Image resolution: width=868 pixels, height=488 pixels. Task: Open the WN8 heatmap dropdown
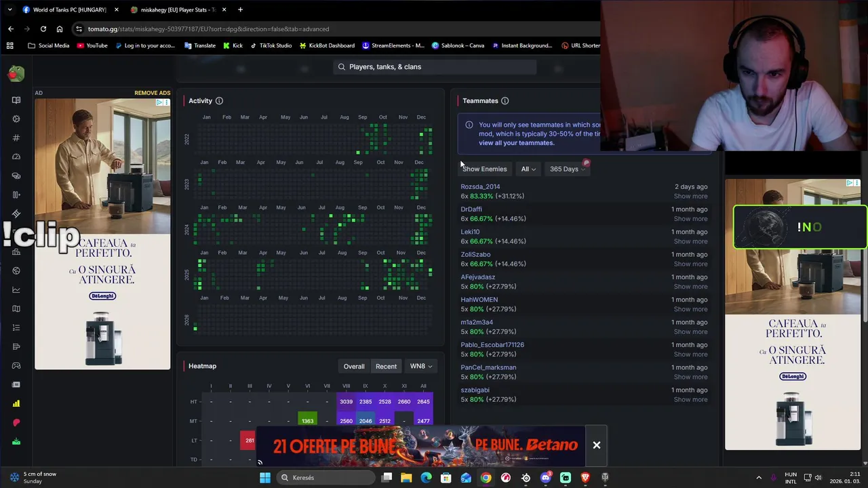pos(420,367)
